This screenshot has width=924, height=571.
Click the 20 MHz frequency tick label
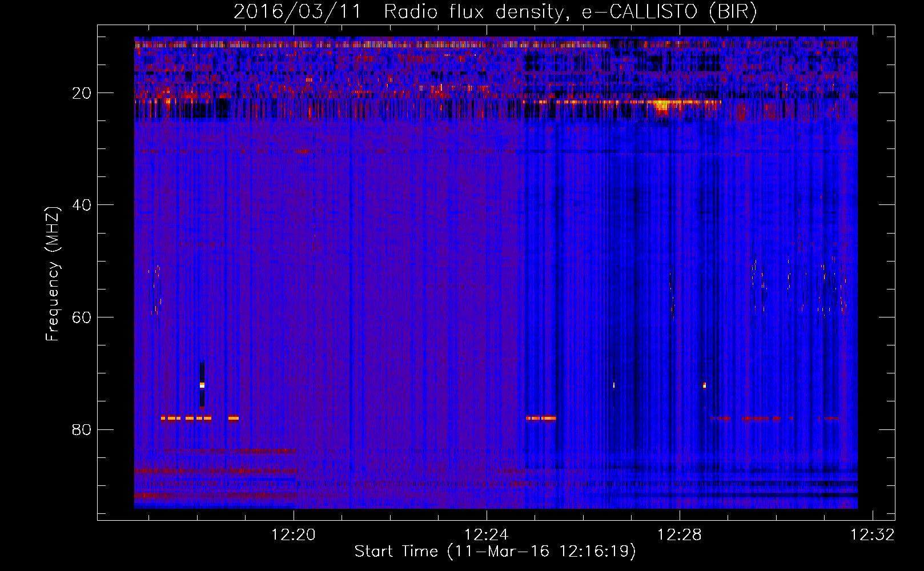[x=82, y=93]
